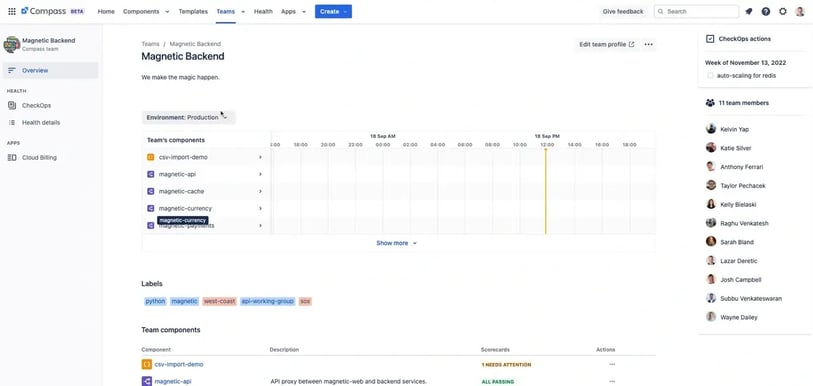Select Overview in the sidebar

tap(50, 71)
